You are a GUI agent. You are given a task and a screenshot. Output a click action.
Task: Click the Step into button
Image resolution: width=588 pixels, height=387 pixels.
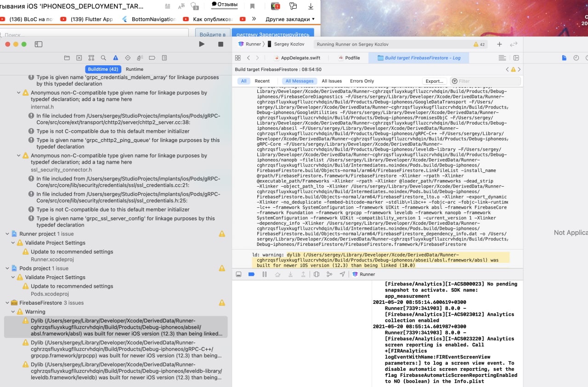point(290,274)
